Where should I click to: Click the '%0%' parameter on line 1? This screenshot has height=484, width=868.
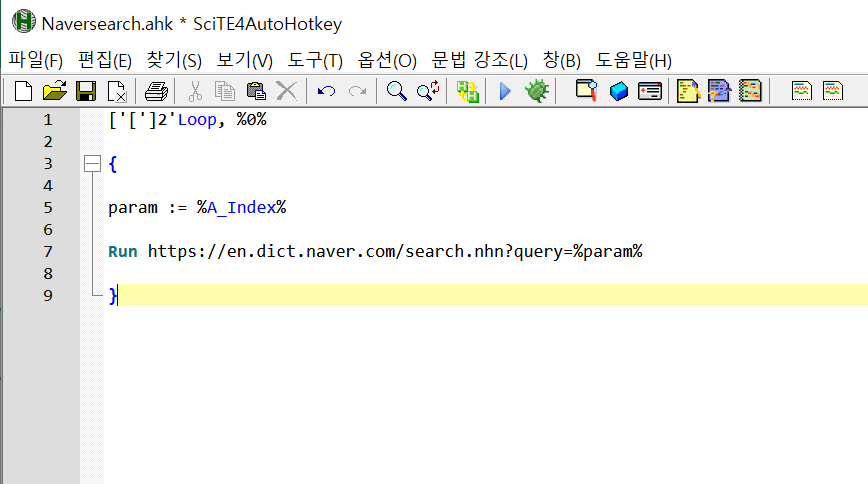[x=251, y=119]
